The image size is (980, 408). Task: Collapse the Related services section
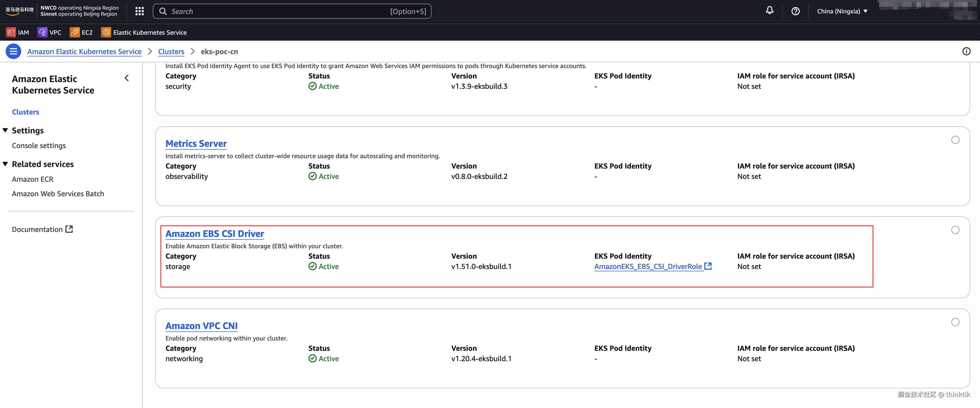click(x=5, y=164)
